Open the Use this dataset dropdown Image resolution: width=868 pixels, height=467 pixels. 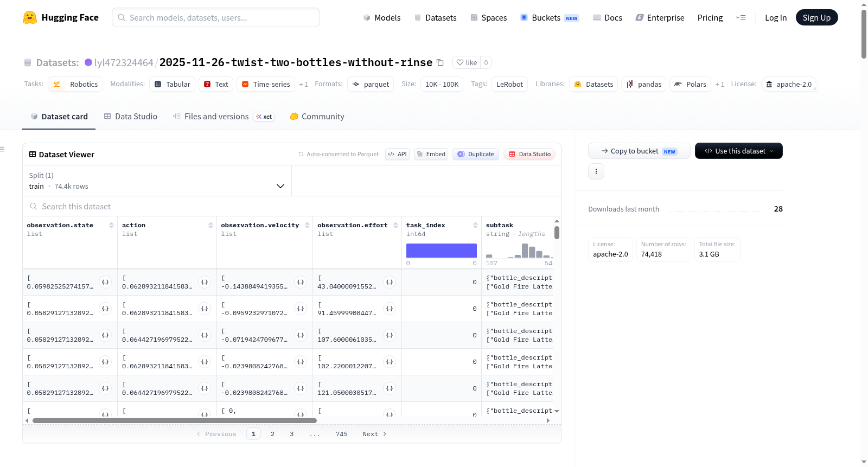click(x=739, y=151)
